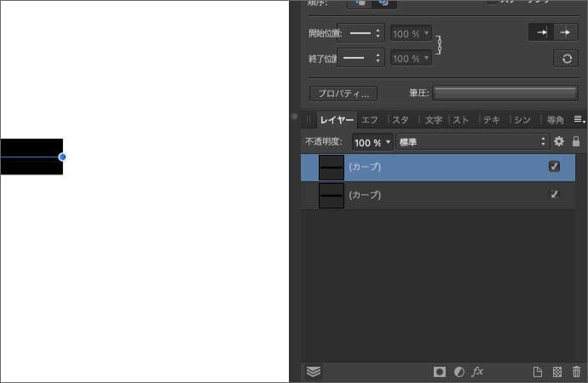Click the adjustment layer half-circle icon
The width and height of the screenshot is (588, 383).
(x=458, y=372)
